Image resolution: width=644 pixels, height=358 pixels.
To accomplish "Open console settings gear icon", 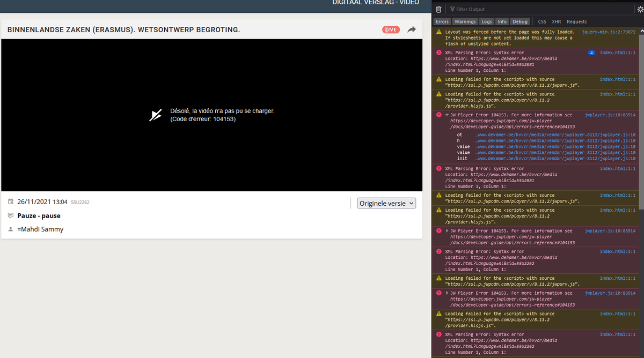I will tap(640, 9).
